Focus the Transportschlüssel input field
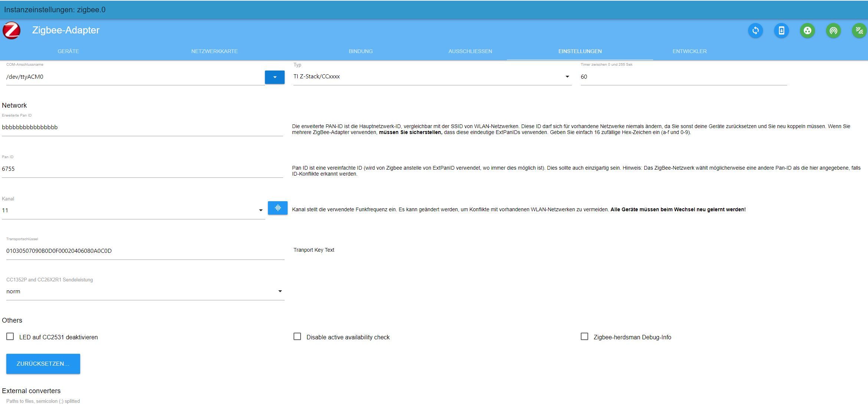This screenshot has height=408, width=868. tap(145, 251)
